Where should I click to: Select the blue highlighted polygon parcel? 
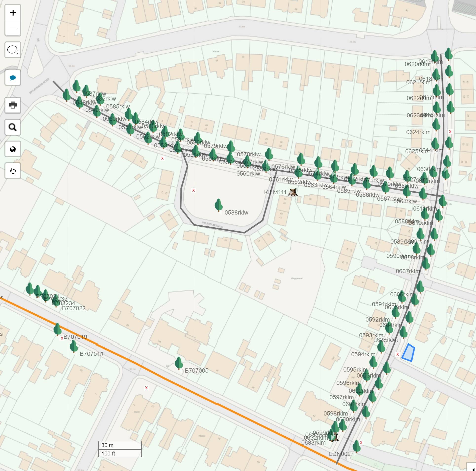408,353
